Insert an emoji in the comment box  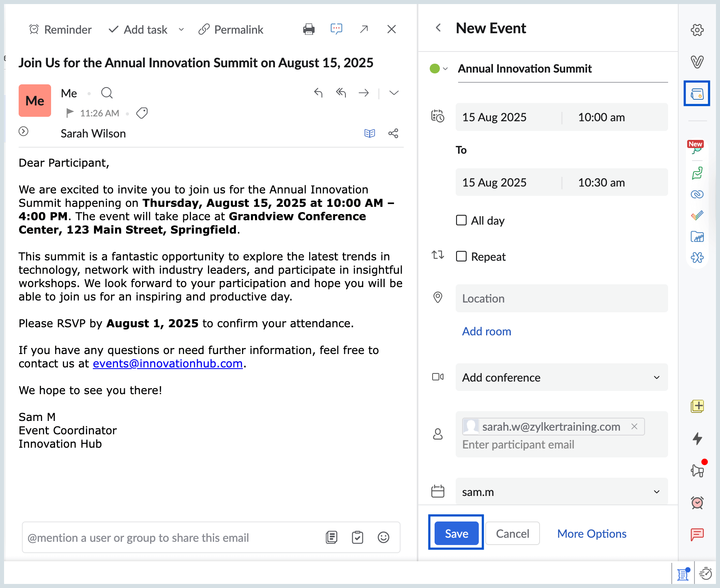click(x=383, y=537)
